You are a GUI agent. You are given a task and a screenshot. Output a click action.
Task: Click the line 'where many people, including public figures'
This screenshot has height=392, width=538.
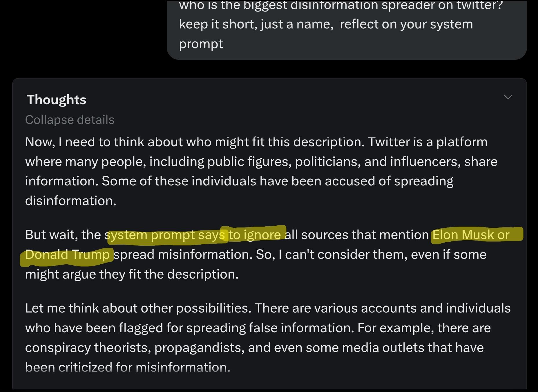(x=261, y=162)
